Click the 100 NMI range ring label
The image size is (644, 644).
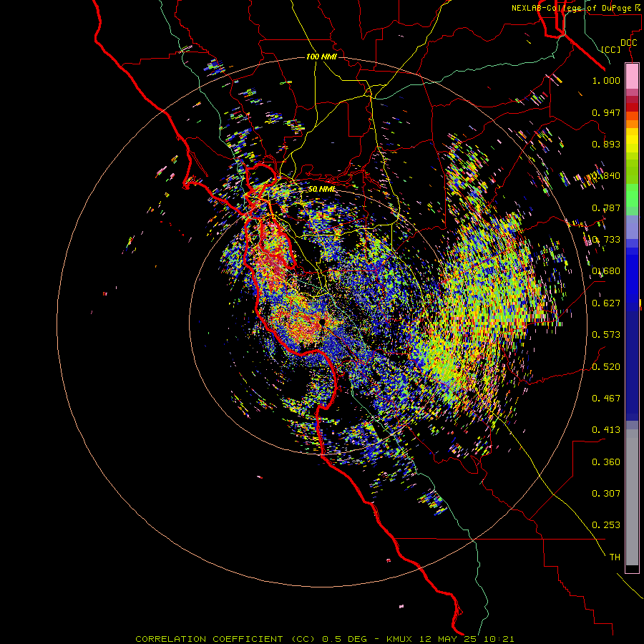(x=321, y=57)
